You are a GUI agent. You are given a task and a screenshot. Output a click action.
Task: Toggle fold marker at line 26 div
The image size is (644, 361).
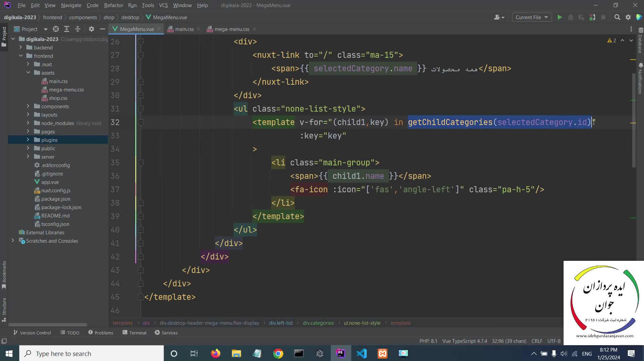pyautogui.click(x=141, y=42)
